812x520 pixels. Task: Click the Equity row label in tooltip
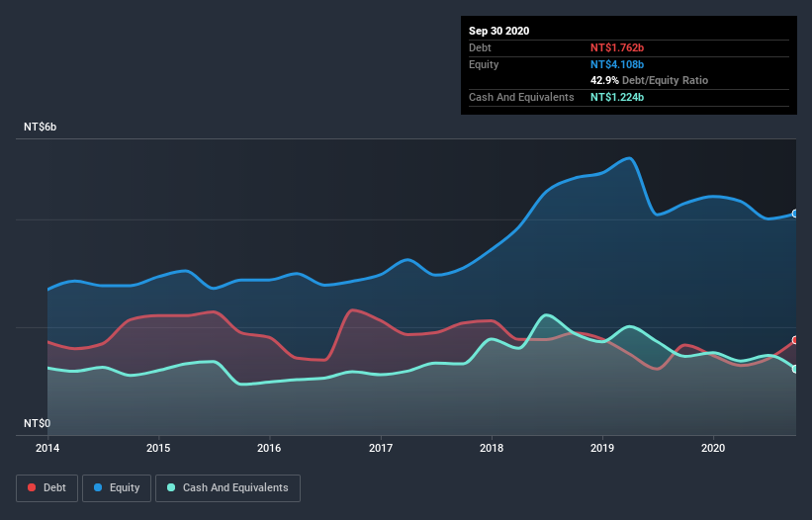tap(484, 64)
